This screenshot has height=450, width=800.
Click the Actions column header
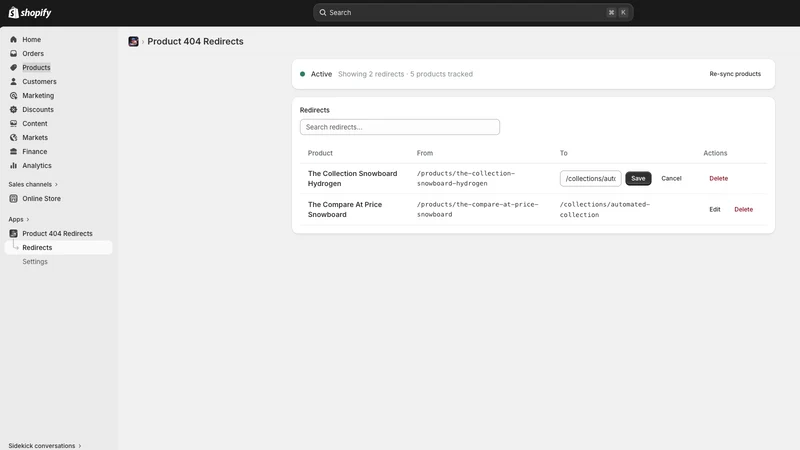715,153
